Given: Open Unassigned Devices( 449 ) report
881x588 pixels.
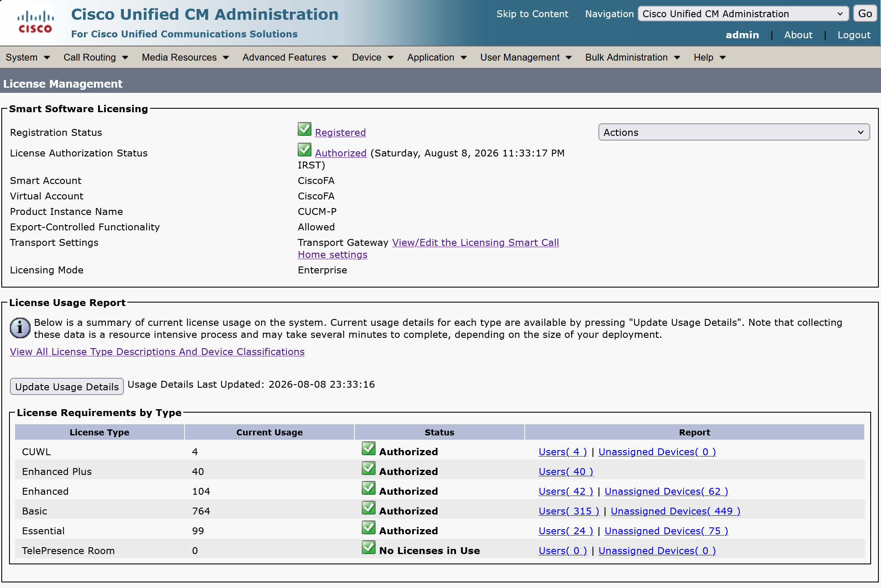Looking at the screenshot, I should (x=675, y=511).
